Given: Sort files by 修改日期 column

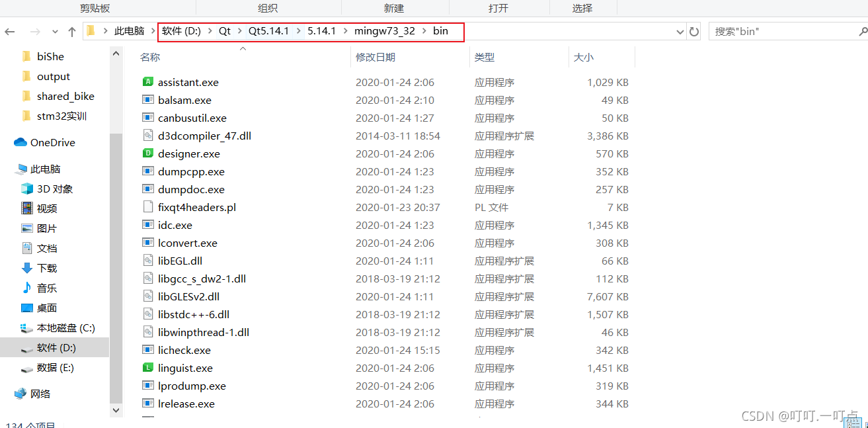Looking at the screenshot, I should 375,58.
